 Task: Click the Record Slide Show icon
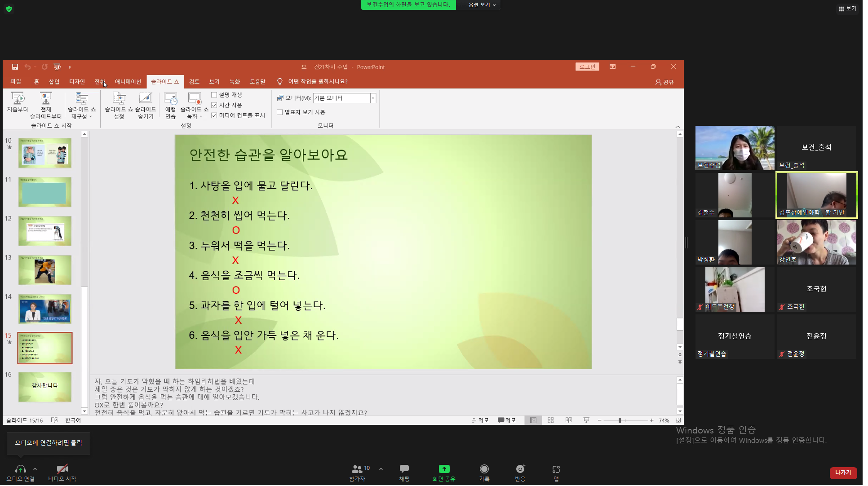tap(195, 98)
